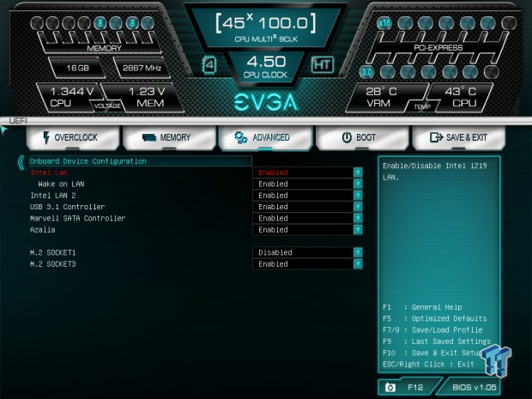
Task: Switch to the Memory tab
Action: click(169, 137)
